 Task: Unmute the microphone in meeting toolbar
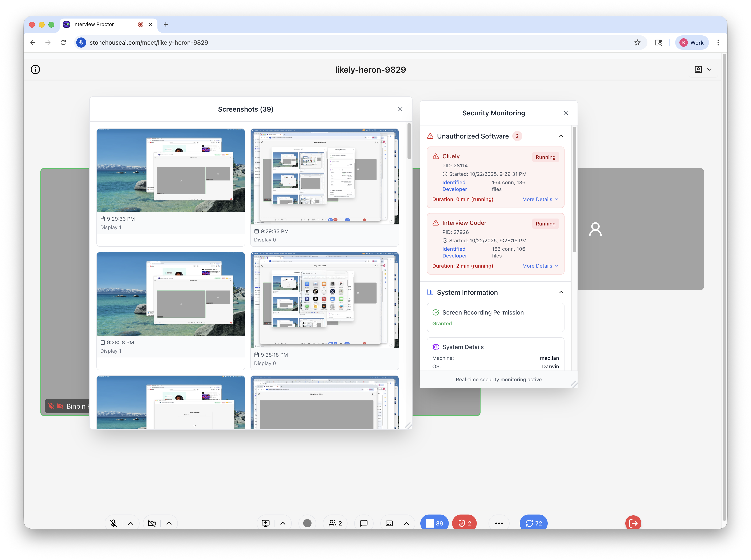pos(113,523)
